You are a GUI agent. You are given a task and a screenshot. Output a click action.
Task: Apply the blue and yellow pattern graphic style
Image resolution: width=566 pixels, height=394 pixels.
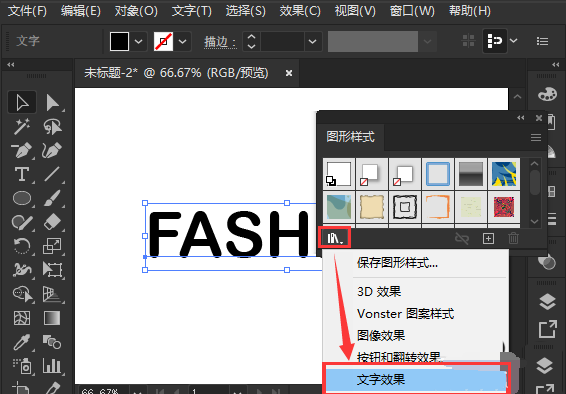[504, 174]
